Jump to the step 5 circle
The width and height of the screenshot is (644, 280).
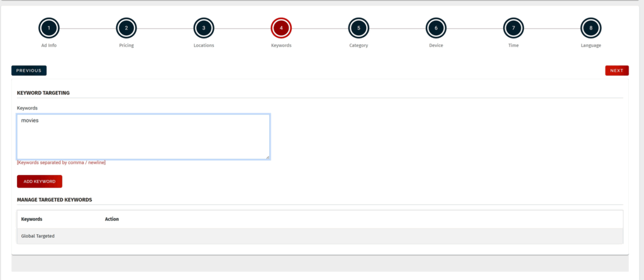[358, 28]
